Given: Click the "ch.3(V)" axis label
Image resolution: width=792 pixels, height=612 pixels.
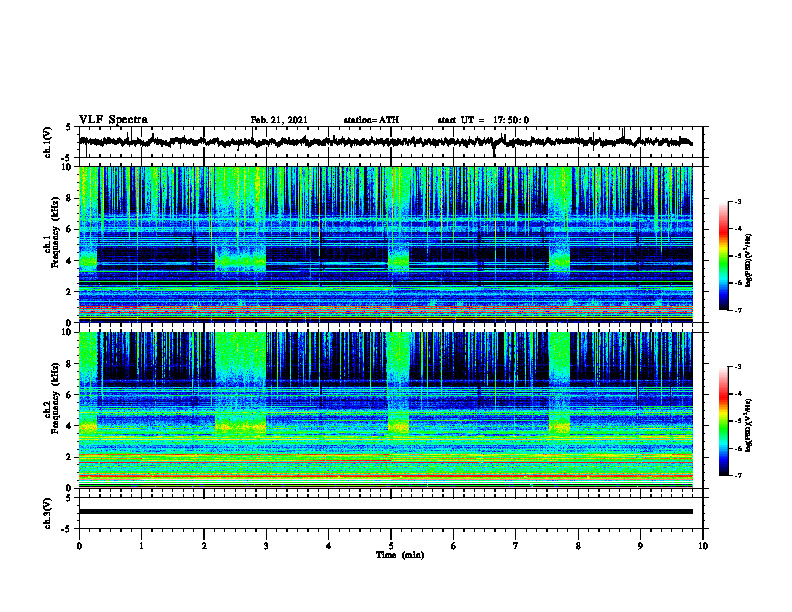Looking at the screenshot, I should (x=48, y=514).
